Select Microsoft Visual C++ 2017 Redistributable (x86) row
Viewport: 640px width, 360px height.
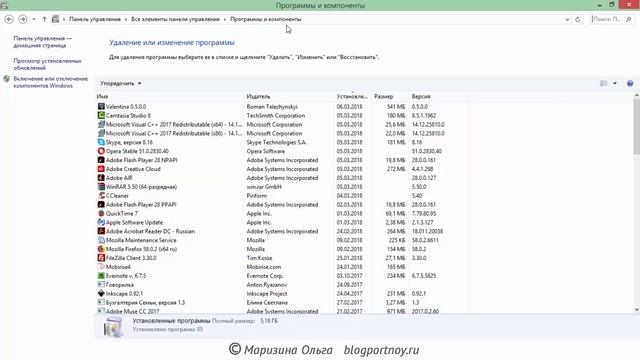[282, 133]
